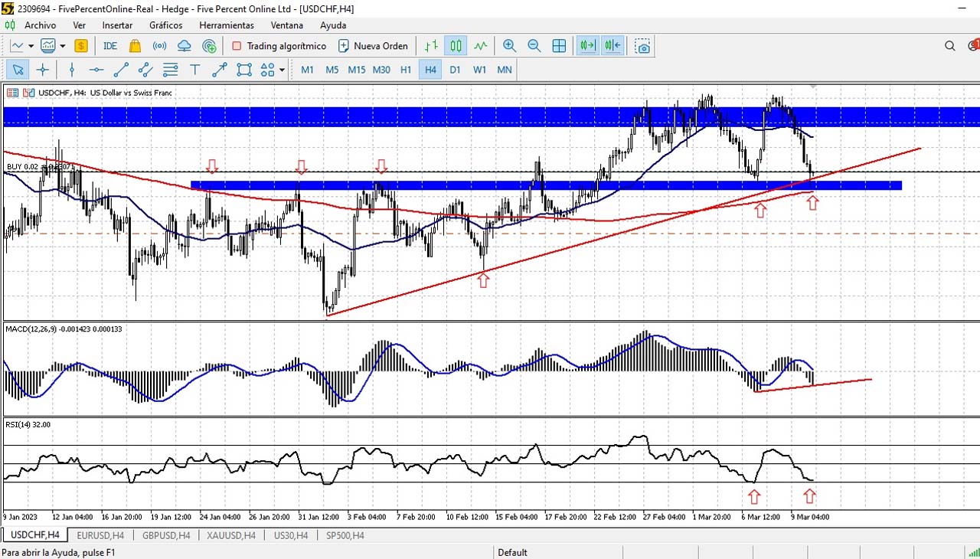Switch to GBPUSD,H4 chart tab

point(166,535)
